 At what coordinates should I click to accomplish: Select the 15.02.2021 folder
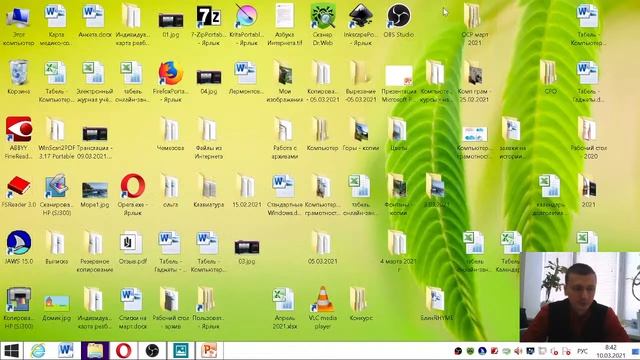click(x=247, y=187)
